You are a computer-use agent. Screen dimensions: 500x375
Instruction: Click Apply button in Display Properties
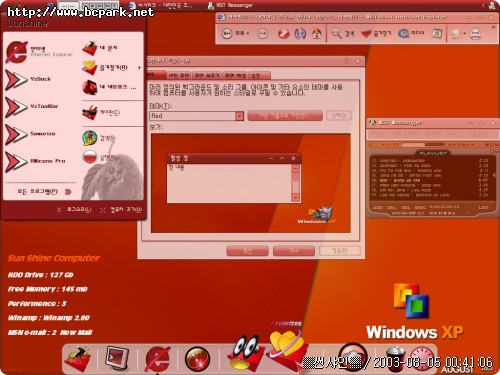coord(340,251)
